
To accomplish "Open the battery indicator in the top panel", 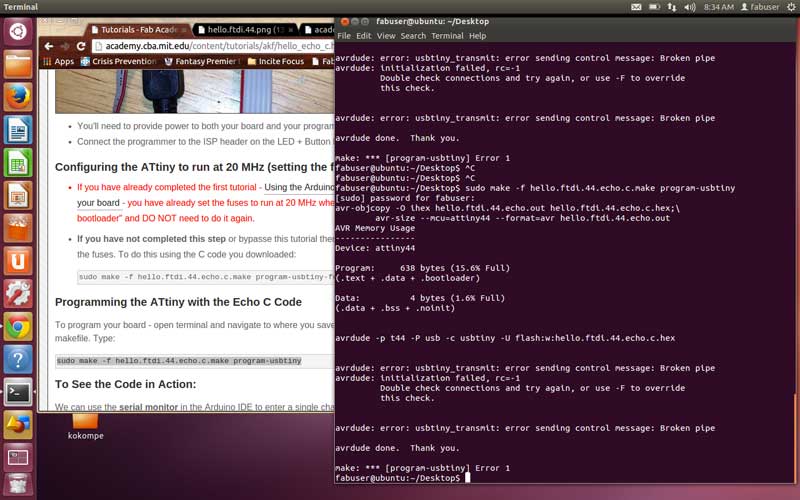I will [654, 7].
